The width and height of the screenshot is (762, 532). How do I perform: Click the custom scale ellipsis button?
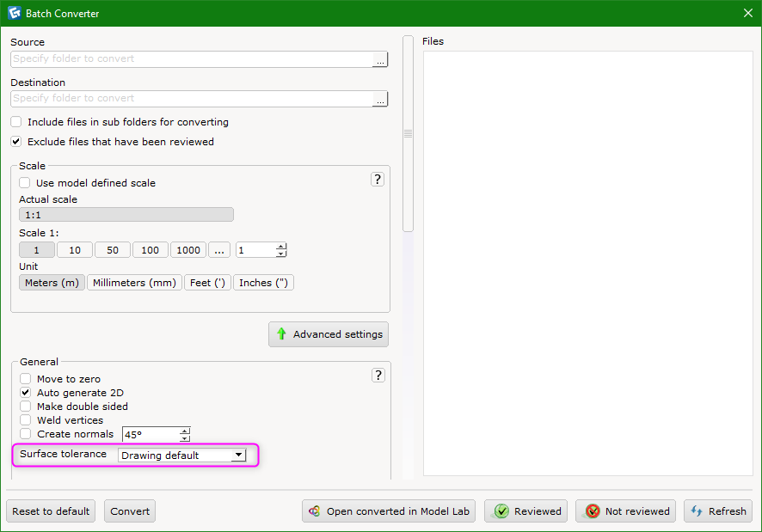[x=219, y=250]
